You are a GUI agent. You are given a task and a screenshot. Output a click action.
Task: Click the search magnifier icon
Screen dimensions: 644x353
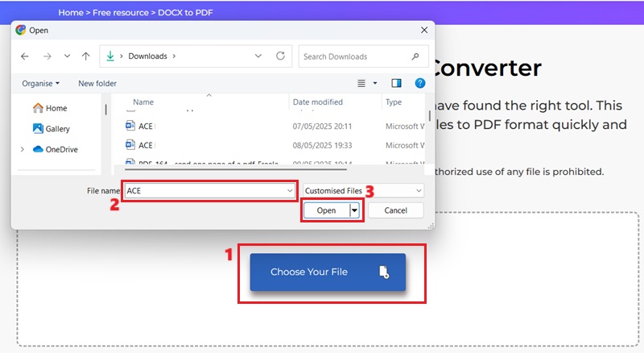pos(415,56)
